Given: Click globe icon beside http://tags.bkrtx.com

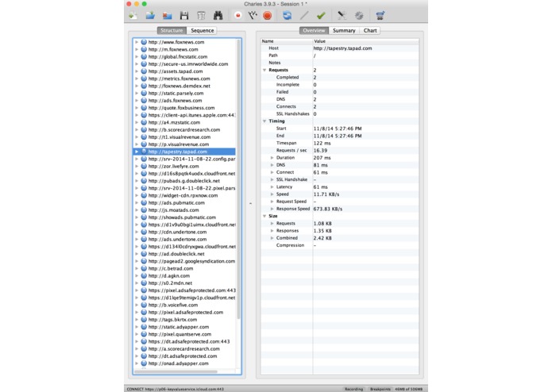Looking at the screenshot, I should 144,319.
